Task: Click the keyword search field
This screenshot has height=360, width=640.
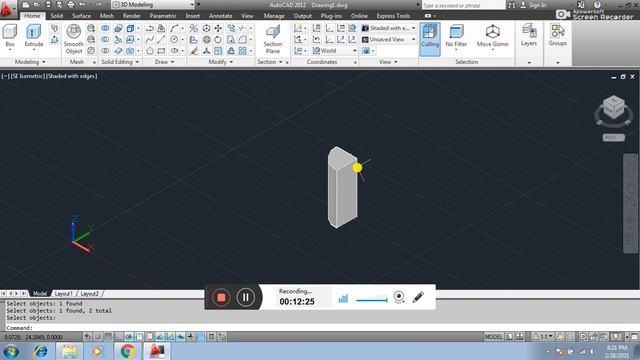Action: tap(463, 5)
